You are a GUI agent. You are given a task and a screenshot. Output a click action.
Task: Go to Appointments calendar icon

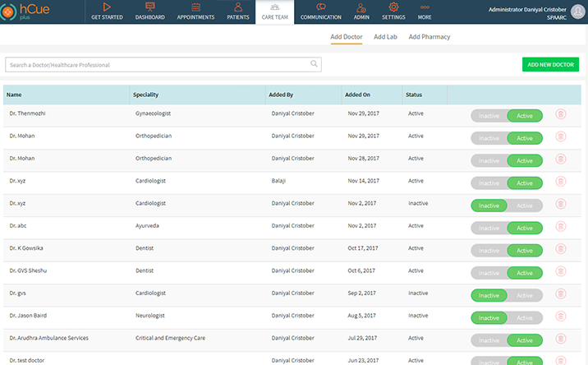pos(195,7)
